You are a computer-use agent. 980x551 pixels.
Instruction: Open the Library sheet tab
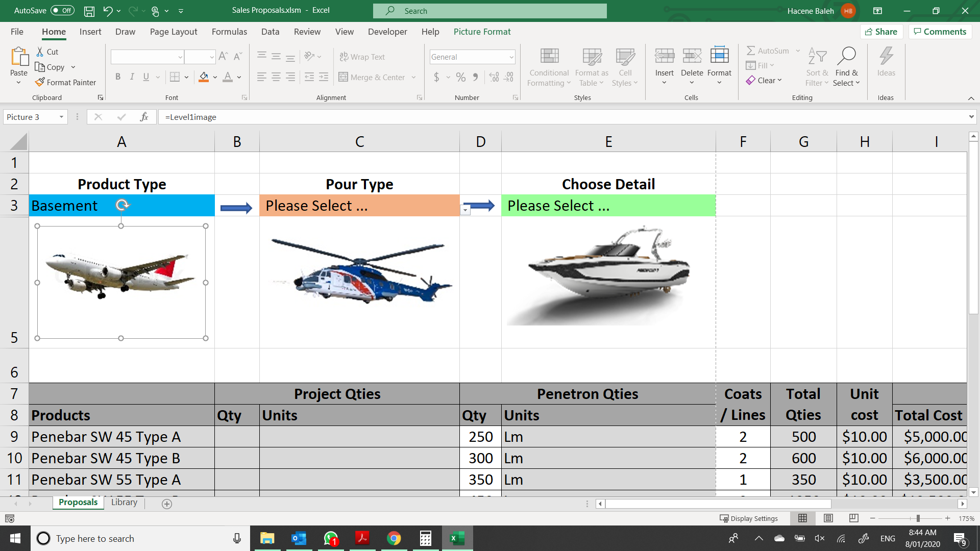pyautogui.click(x=124, y=502)
